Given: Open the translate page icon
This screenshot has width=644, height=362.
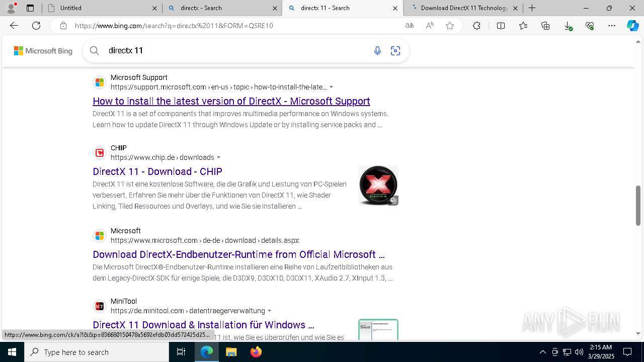Looking at the screenshot, I should [410, 26].
